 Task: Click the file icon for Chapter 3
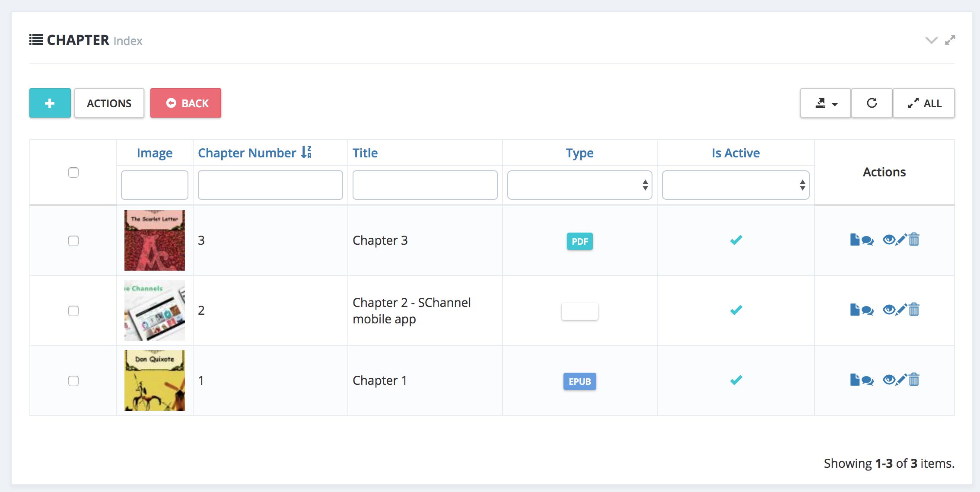(854, 240)
